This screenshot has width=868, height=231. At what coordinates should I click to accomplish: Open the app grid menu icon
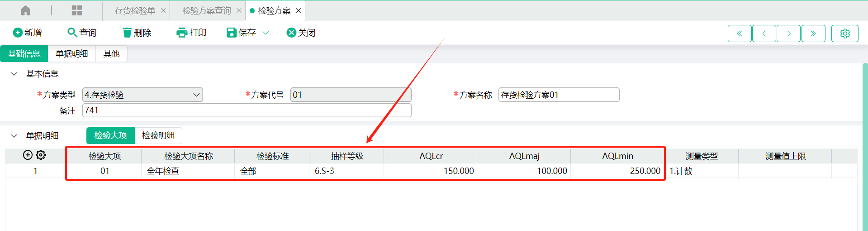[77, 10]
